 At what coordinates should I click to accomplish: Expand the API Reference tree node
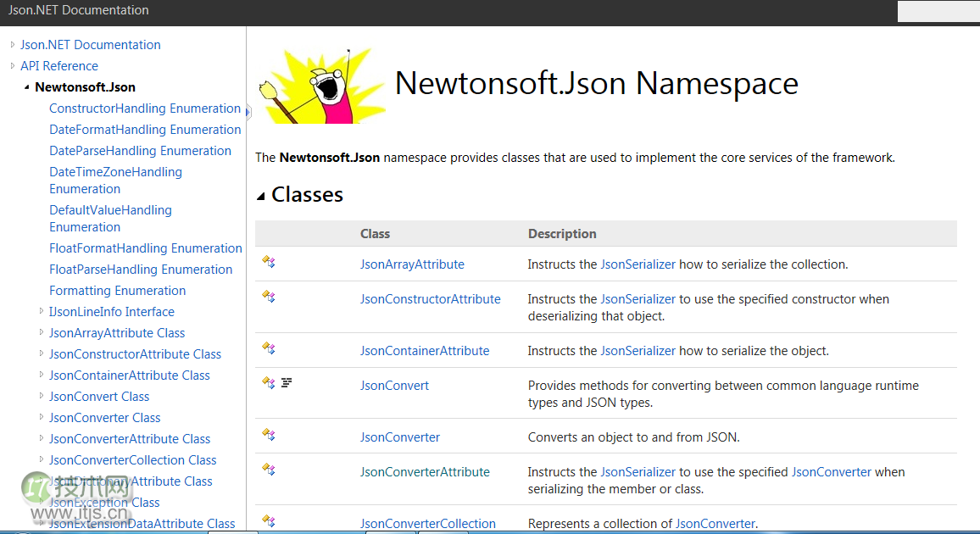(13, 65)
